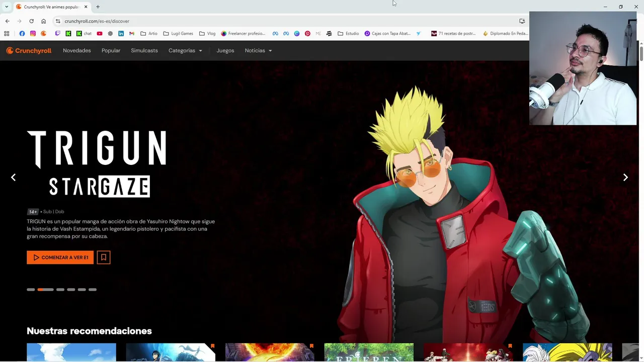This screenshot has width=644, height=362.
Task: Go to the browser home page
Action: pyautogui.click(x=43, y=21)
